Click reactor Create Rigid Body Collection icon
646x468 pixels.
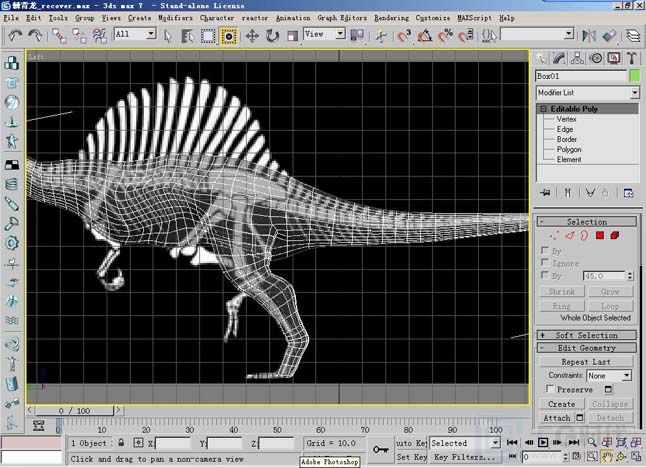(12, 63)
